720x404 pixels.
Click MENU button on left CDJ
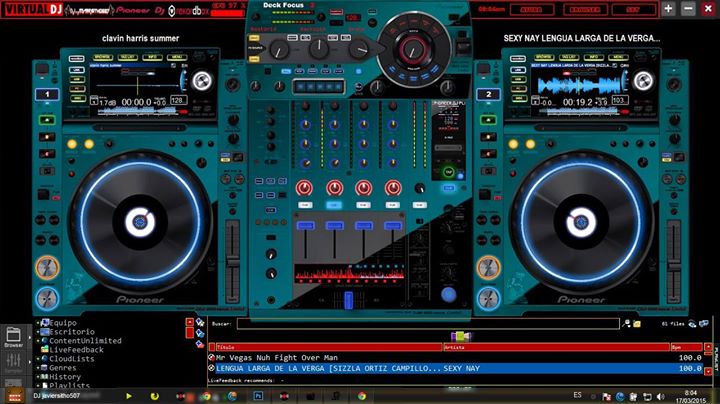coord(177,57)
